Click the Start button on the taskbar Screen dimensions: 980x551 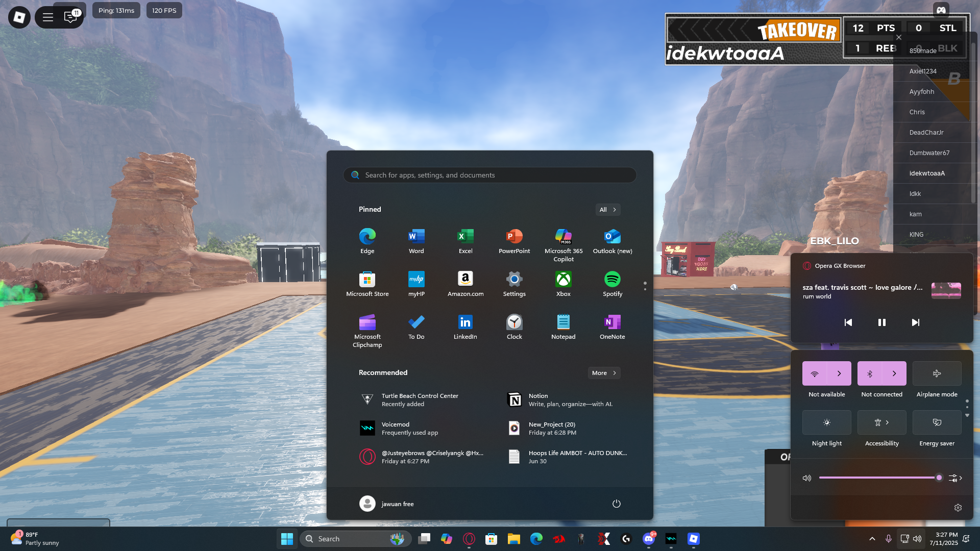pos(287,539)
